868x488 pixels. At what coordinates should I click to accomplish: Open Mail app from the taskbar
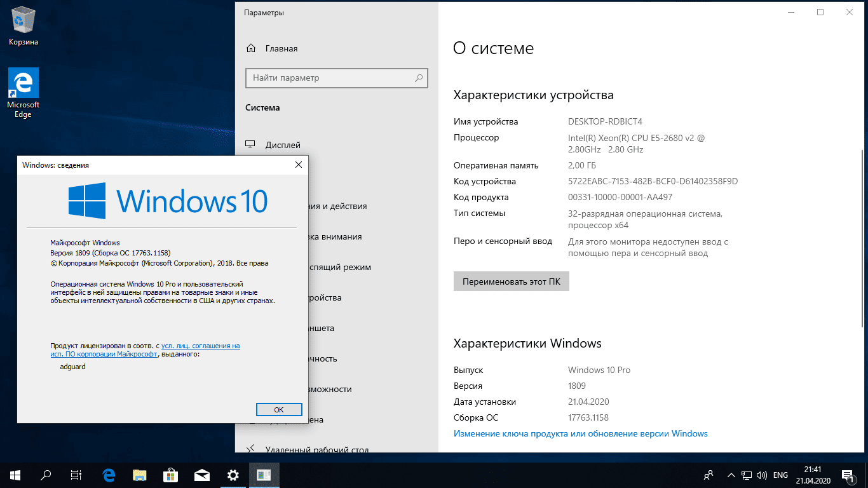[202, 475]
